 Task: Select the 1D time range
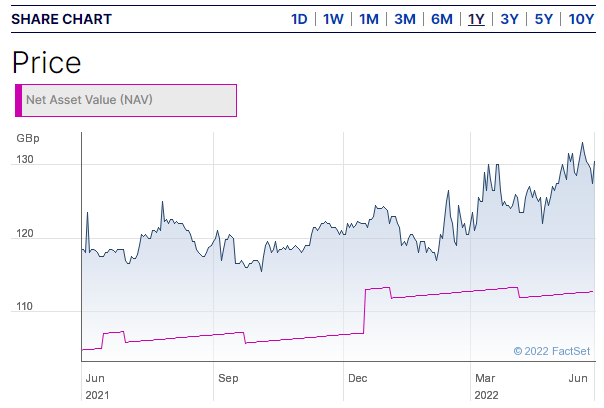299,19
